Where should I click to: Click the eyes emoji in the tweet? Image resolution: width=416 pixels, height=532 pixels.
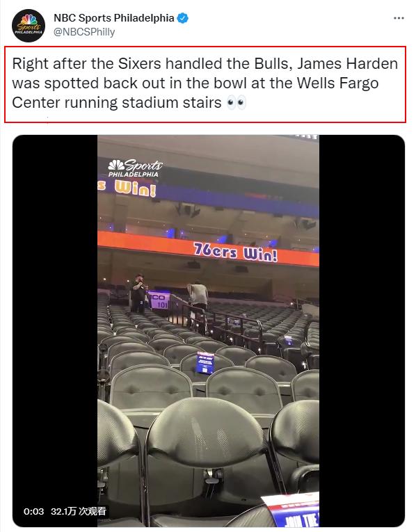[x=236, y=102]
